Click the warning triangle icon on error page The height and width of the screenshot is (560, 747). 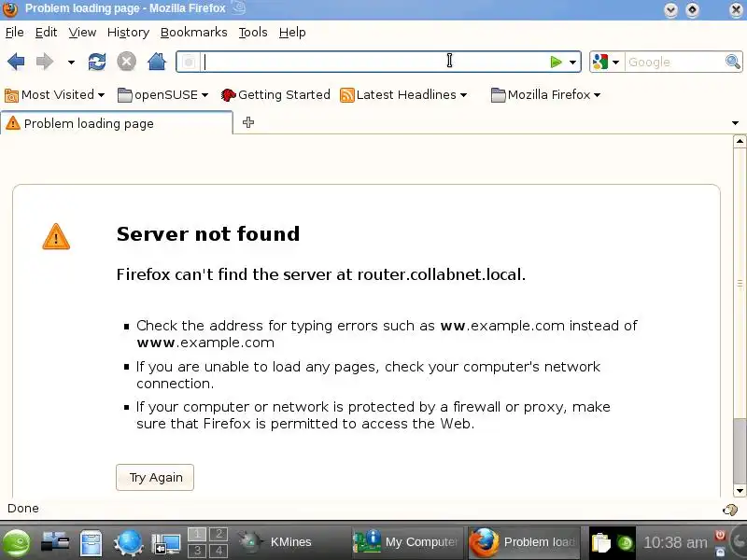point(56,237)
